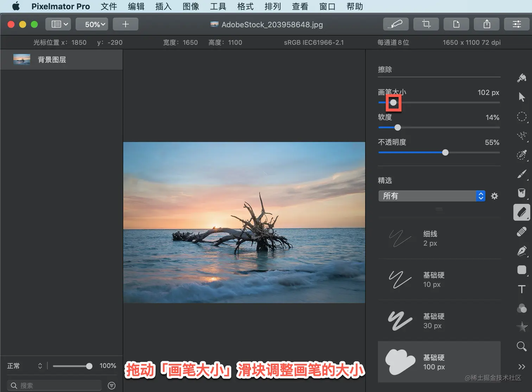532x392 pixels.
Task: Click the Crop toolbar button
Action: (x=426, y=24)
